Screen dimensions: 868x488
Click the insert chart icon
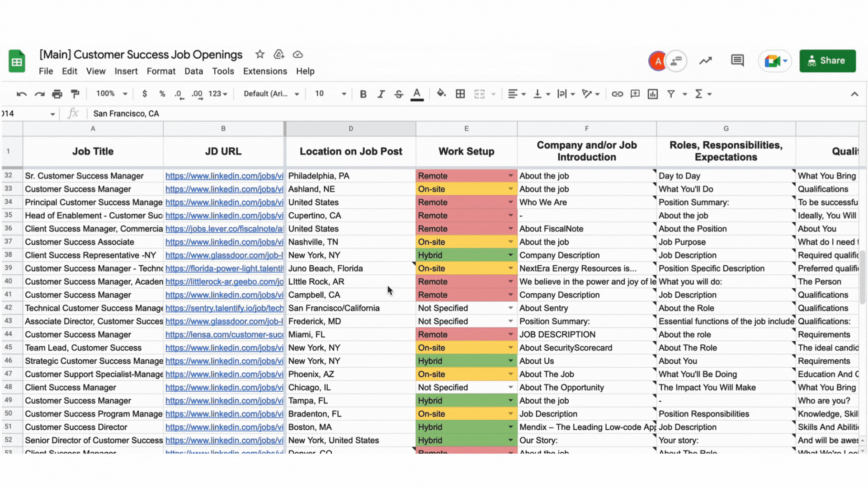click(x=652, y=94)
